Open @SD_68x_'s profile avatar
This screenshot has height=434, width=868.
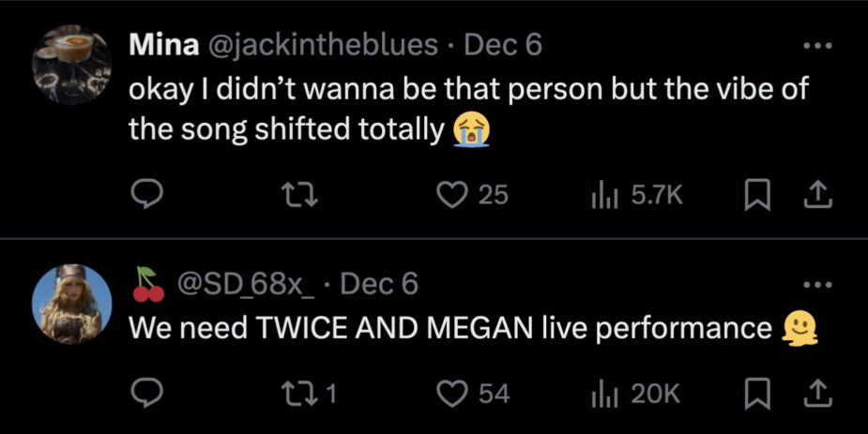[x=71, y=305]
